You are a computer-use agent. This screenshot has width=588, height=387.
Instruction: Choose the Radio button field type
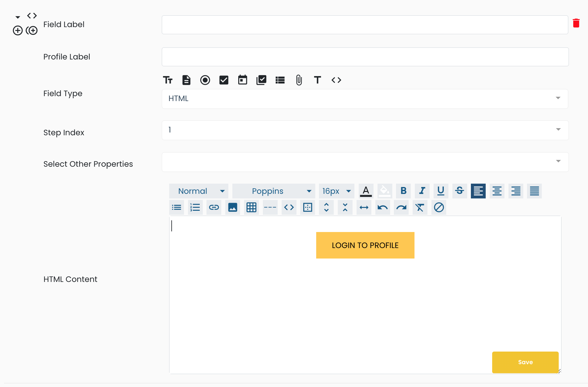205,80
